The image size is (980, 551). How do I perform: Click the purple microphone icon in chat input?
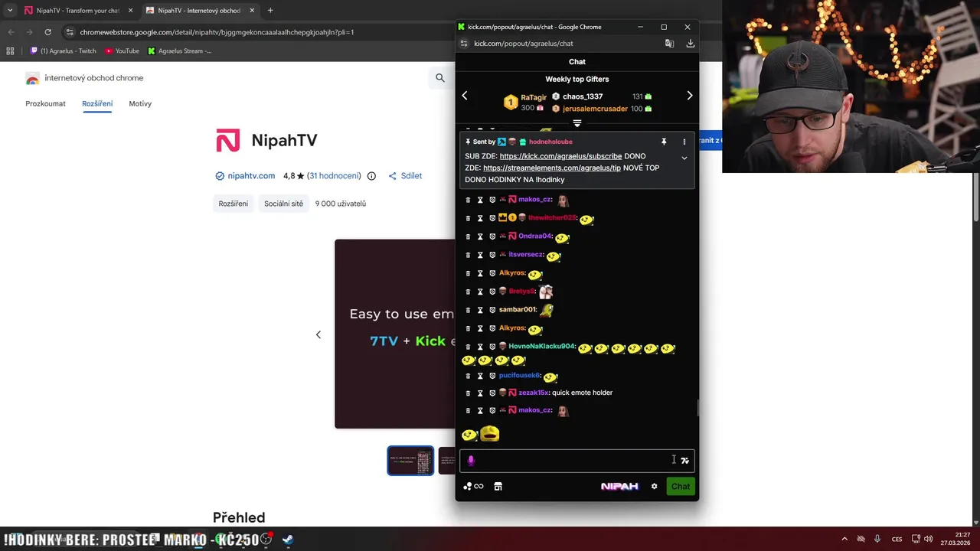(x=471, y=460)
